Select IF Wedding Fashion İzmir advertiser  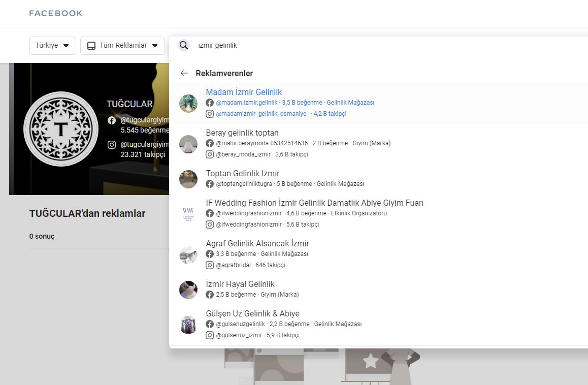378,214
